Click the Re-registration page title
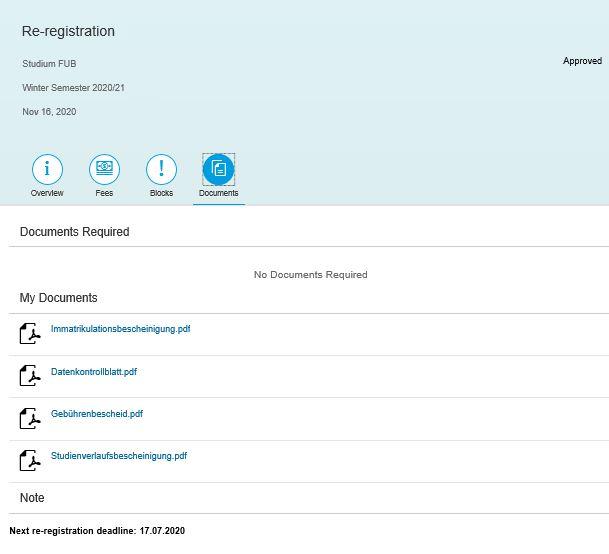Image resolution: width=609 pixels, height=554 pixels. [x=68, y=31]
